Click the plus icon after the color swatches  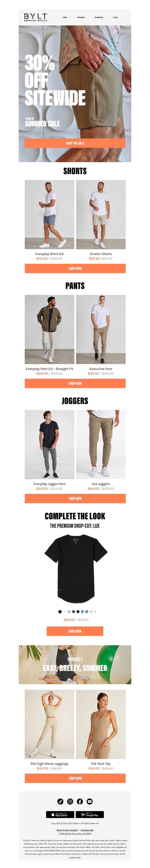[95, 612]
